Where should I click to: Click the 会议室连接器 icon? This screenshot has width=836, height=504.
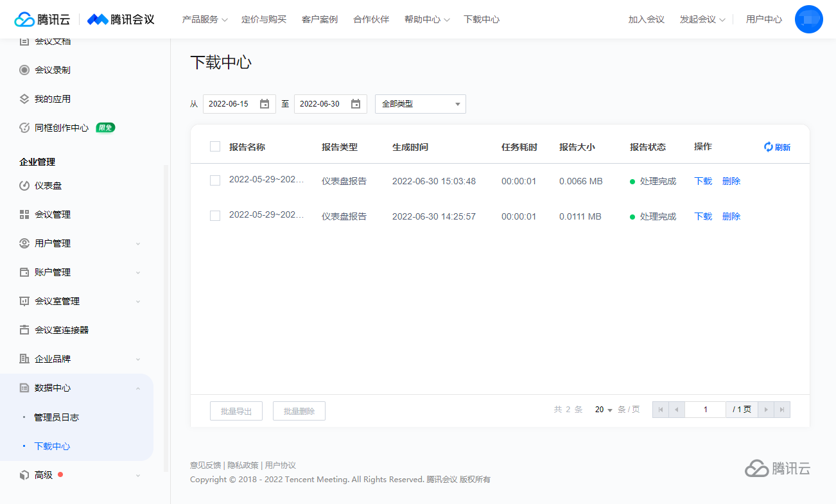coord(24,330)
